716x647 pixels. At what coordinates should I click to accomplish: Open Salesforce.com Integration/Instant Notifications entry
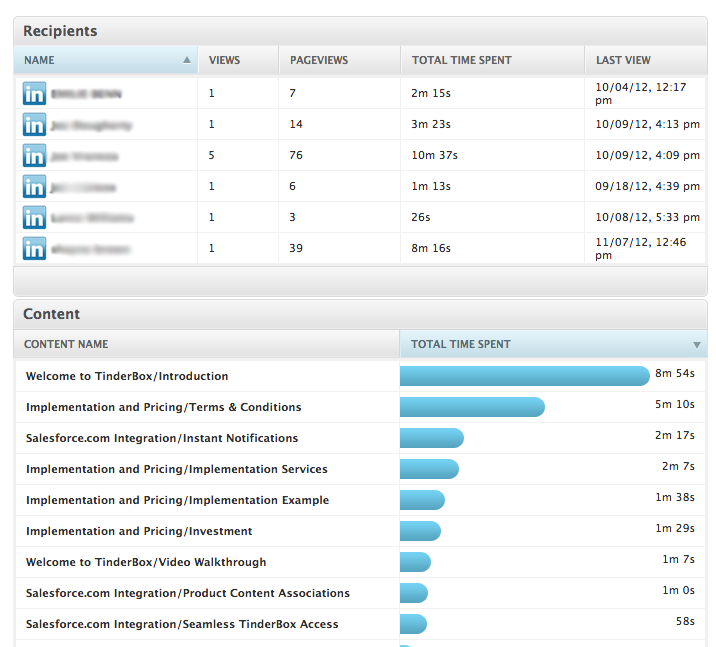point(162,438)
